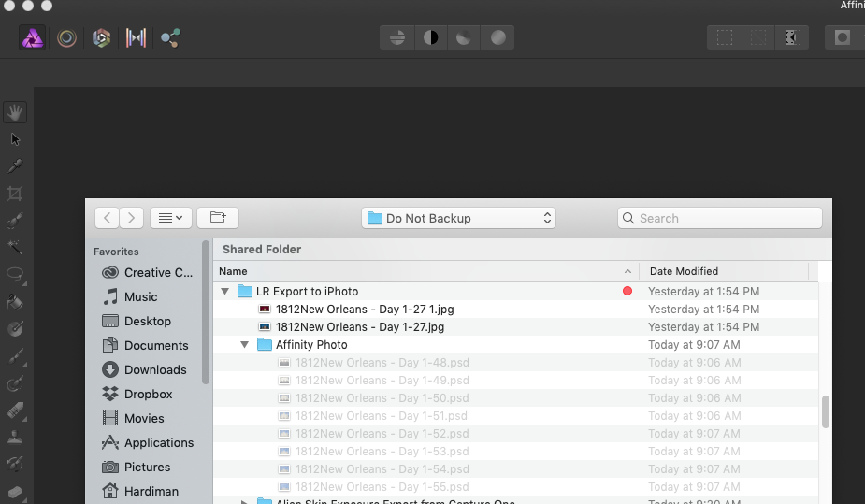
Task: Open Hardiman home folder in sidebar
Action: pyautogui.click(x=140, y=491)
